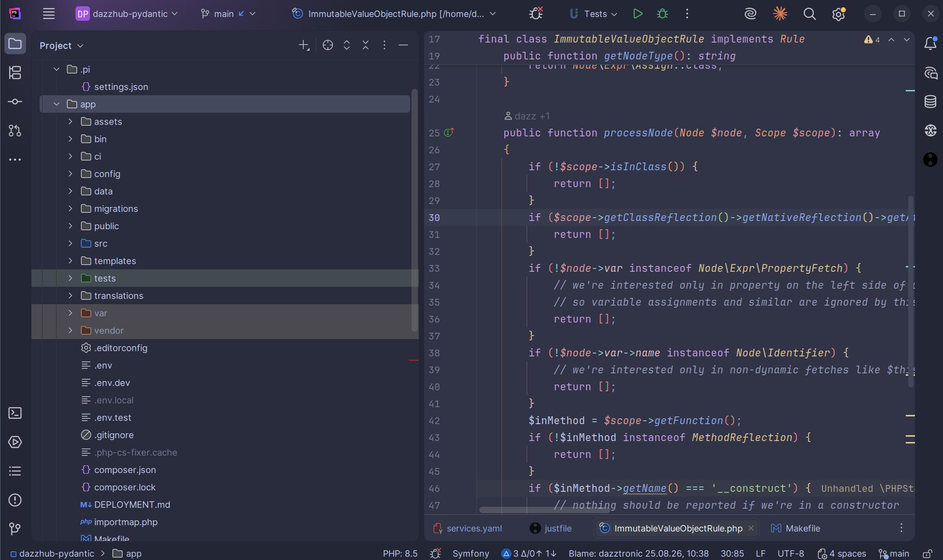The image size is (943, 560).
Task: Open the Database tool window
Action: [x=930, y=102]
